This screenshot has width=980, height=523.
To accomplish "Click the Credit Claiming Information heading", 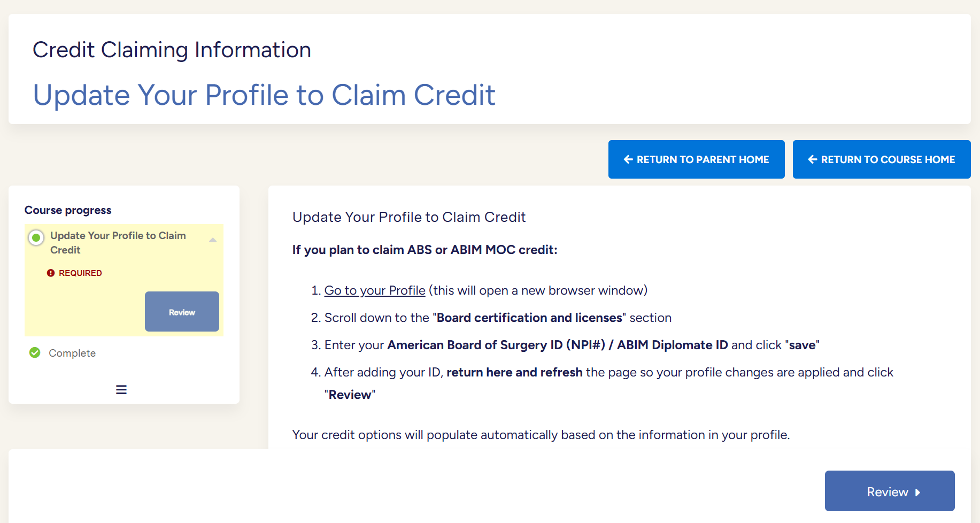I will point(172,50).
